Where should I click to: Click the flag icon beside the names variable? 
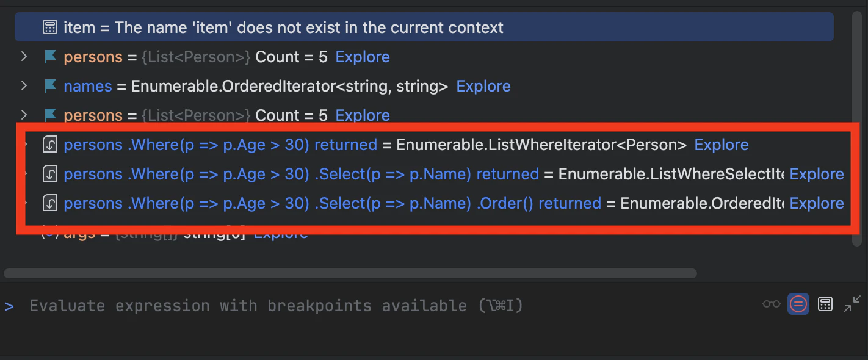50,86
